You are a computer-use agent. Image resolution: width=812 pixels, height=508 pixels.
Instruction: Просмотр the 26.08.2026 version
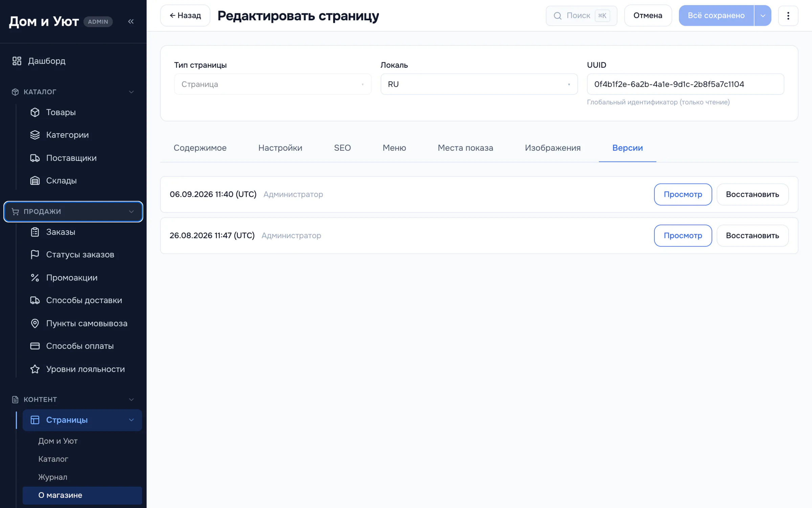click(683, 236)
